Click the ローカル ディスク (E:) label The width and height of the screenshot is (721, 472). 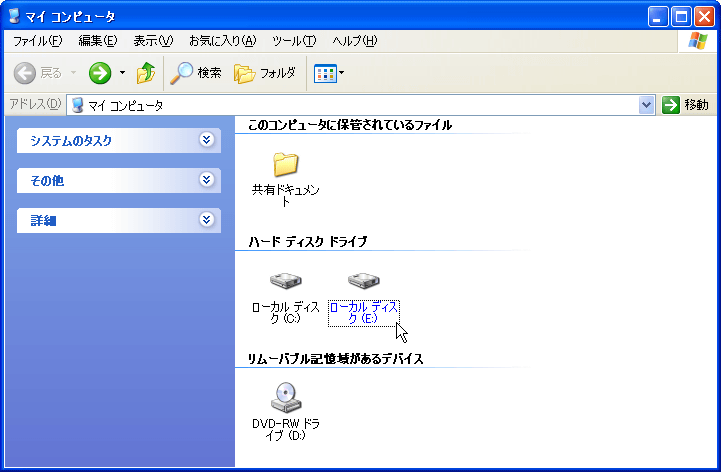click(364, 313)
